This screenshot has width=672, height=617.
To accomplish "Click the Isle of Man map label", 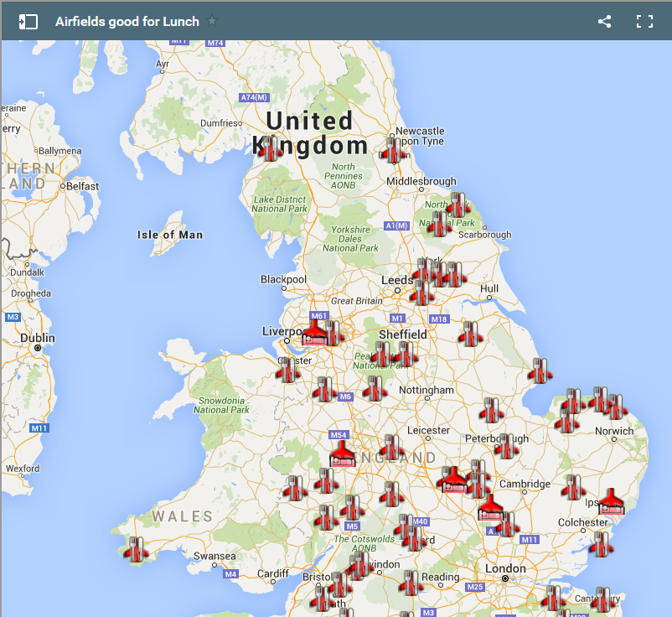I will 170,235.
